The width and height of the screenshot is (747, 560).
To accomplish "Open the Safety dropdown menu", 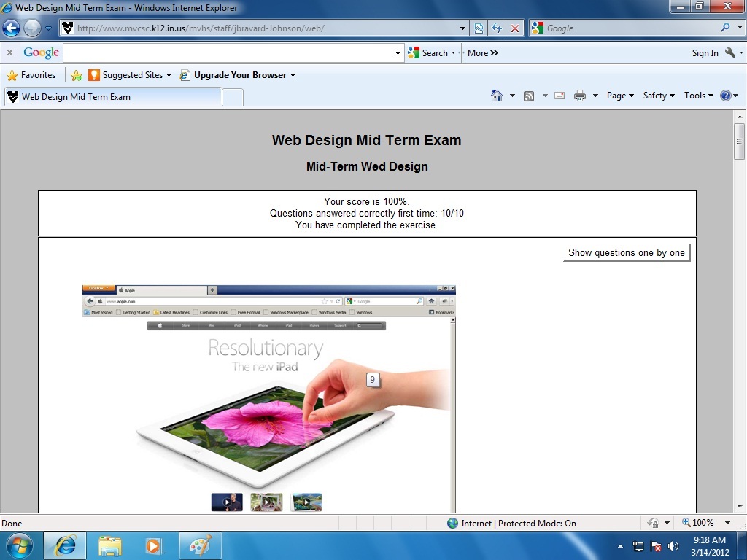I will [x=658, y=96].
